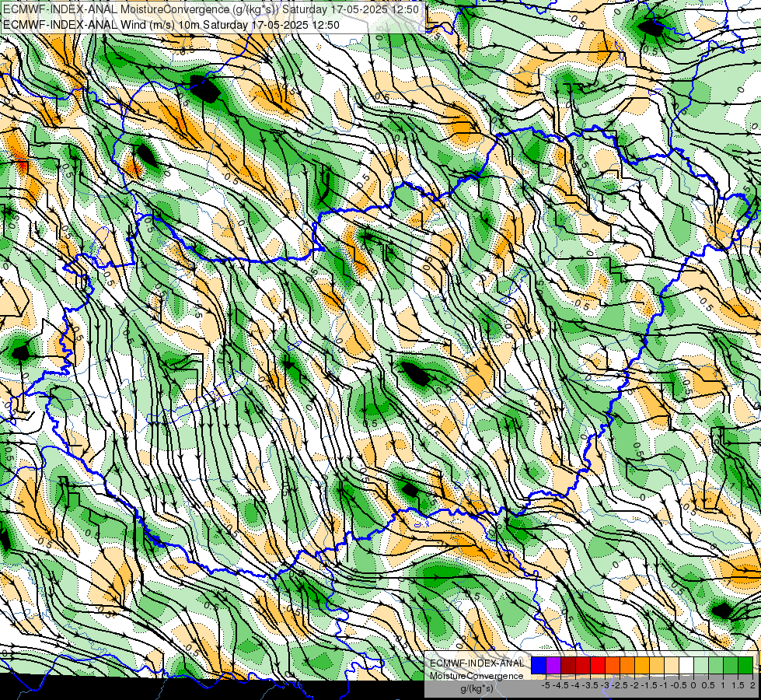Click 'MoistureConvergence' label in legend box
761x700 pixels.
pos(476,676)
